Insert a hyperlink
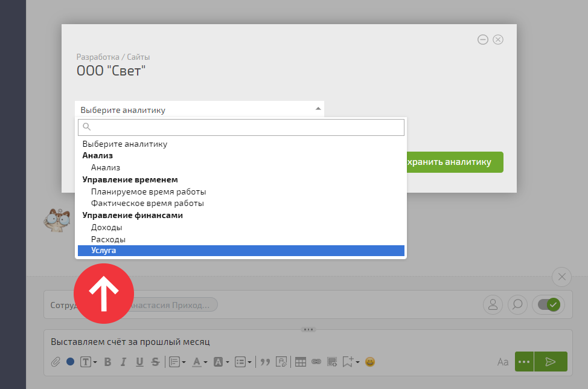 [316, 362]
